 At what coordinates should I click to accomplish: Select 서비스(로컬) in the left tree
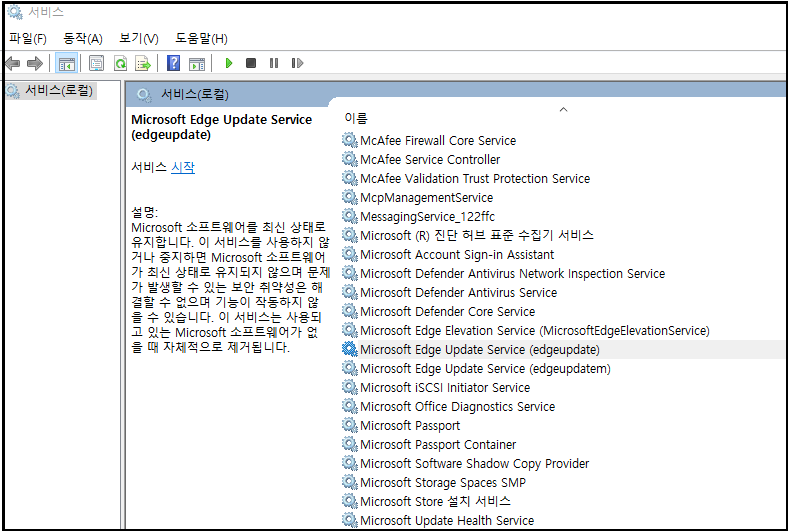[59, 91]
